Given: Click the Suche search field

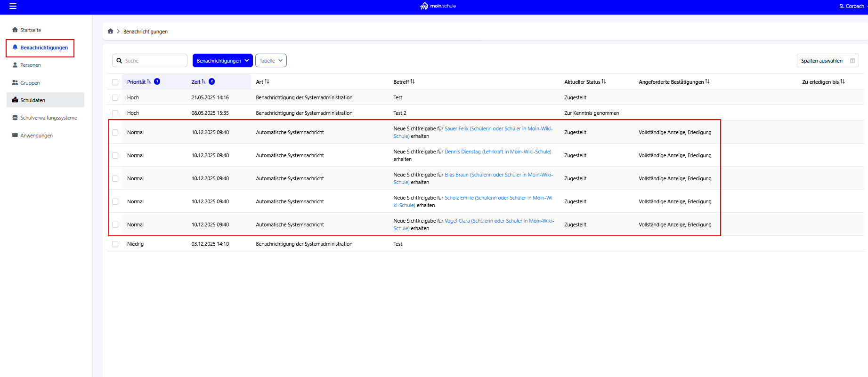Looking at the screenshot, I should (154, 61).
